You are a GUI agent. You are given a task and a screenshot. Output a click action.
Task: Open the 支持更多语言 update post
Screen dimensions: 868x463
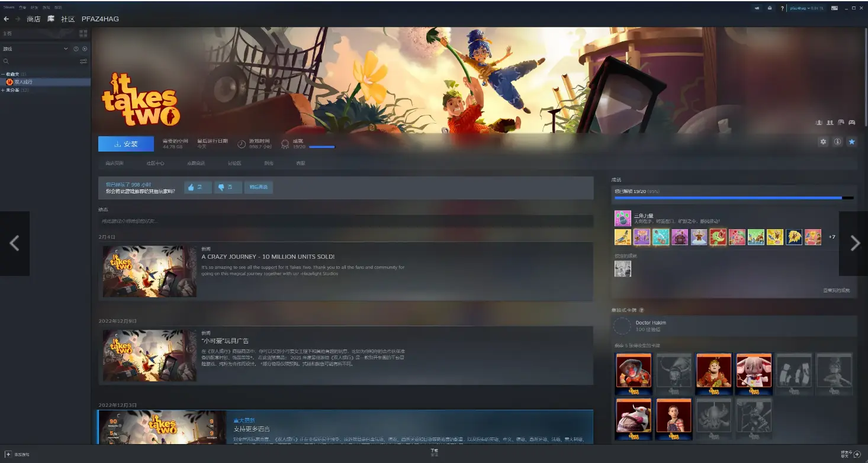point(252,429)
